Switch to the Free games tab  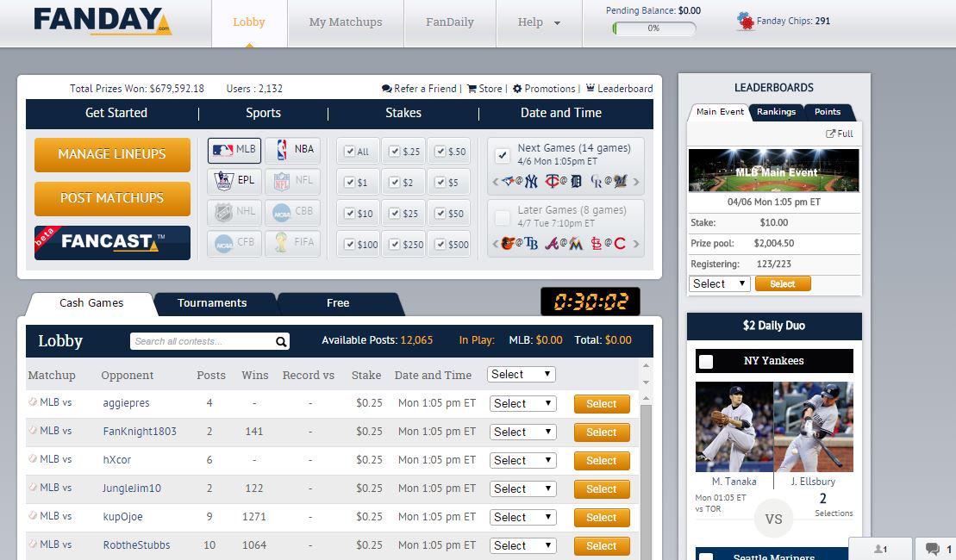[338, 303]
